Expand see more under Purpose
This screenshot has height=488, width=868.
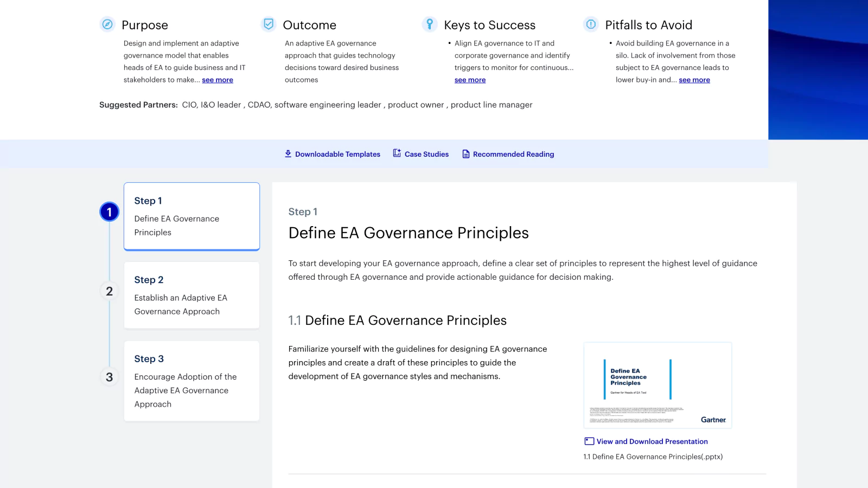217,80
